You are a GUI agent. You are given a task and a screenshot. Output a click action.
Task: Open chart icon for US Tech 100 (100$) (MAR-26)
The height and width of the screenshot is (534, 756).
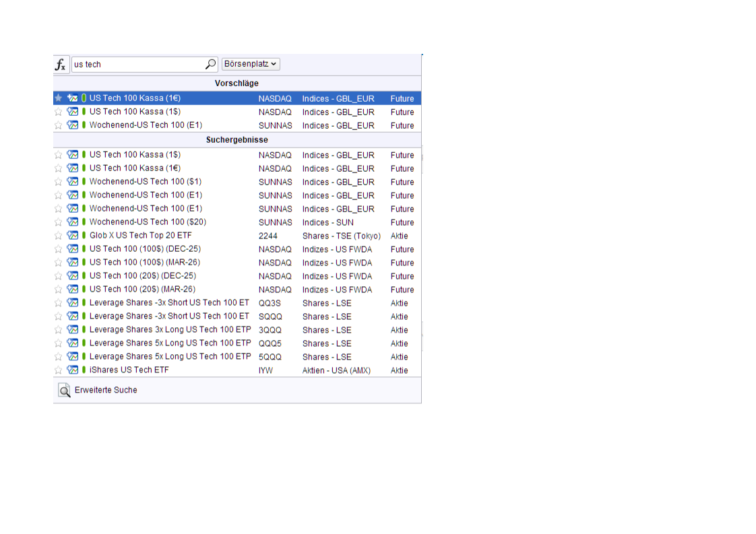(x=73, y=263)
